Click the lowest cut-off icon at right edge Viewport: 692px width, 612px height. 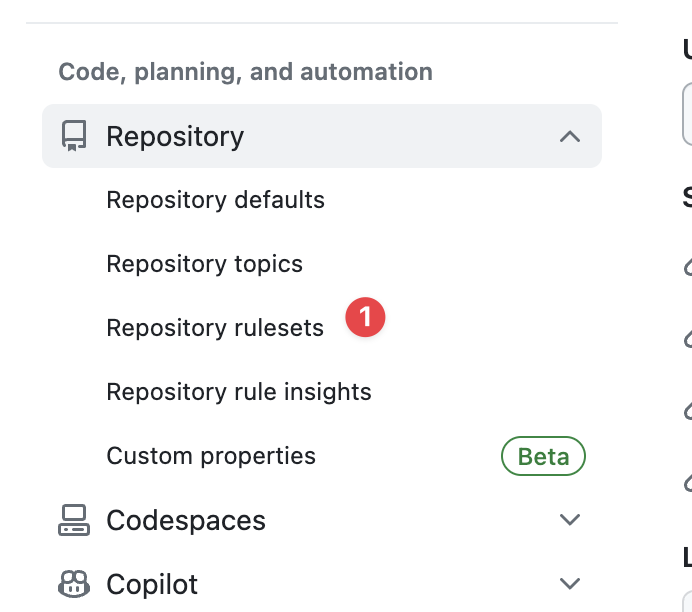688,482
